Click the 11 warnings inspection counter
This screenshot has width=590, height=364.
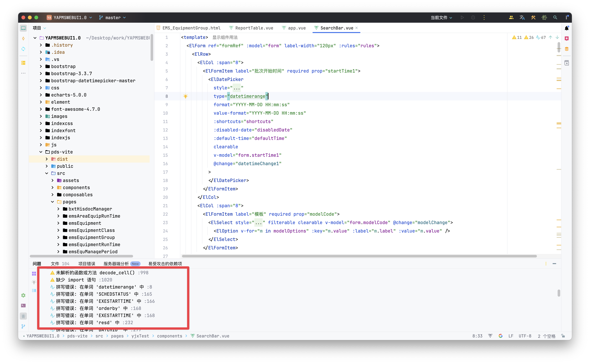pyautogui.click(x=517, y=37)
